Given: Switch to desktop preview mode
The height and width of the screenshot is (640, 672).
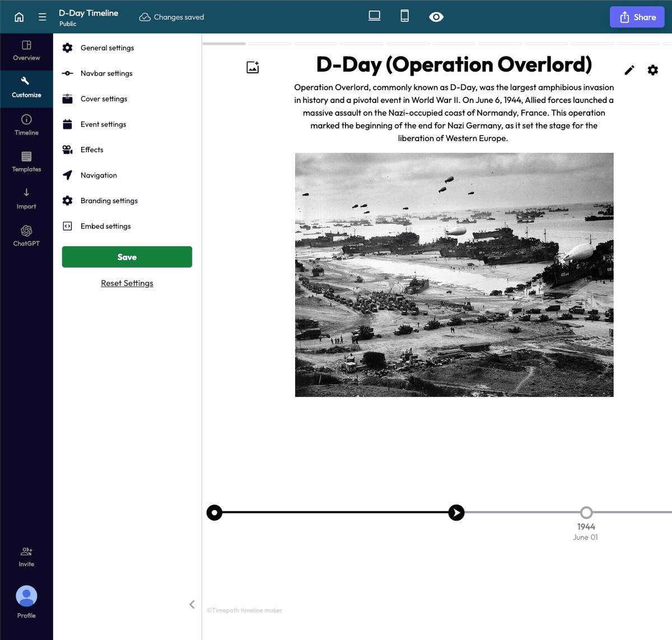Looking at the screenshot, I should click(x=374, y=17).
